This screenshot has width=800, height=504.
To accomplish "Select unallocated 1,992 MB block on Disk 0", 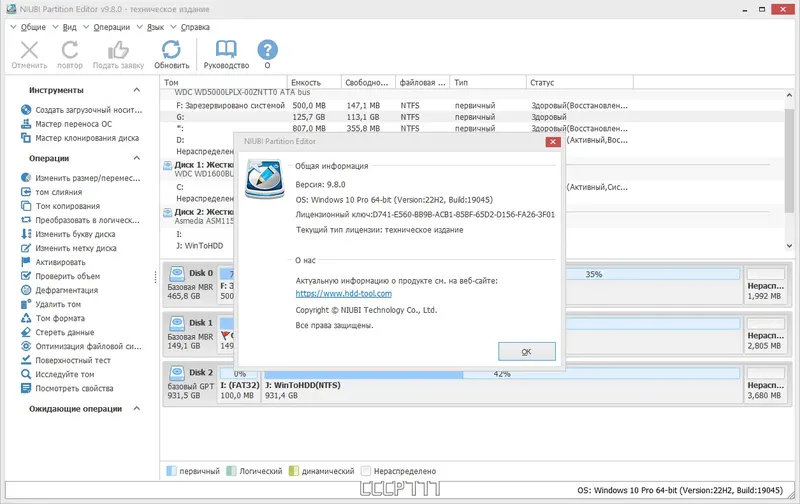I will [765, 285].
